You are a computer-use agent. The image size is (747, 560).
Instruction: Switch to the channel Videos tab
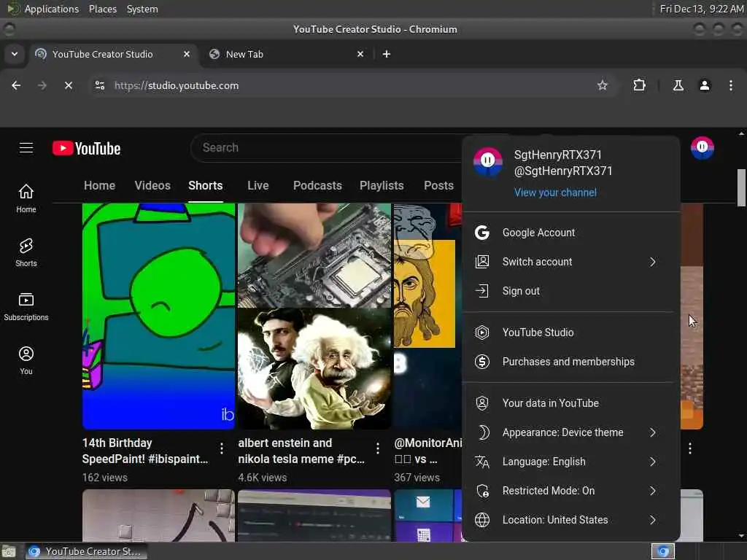click(x=152, y=186)
